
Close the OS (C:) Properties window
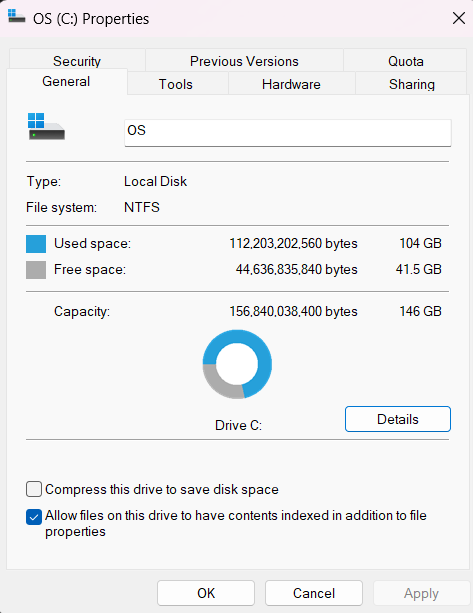[459, 18]
